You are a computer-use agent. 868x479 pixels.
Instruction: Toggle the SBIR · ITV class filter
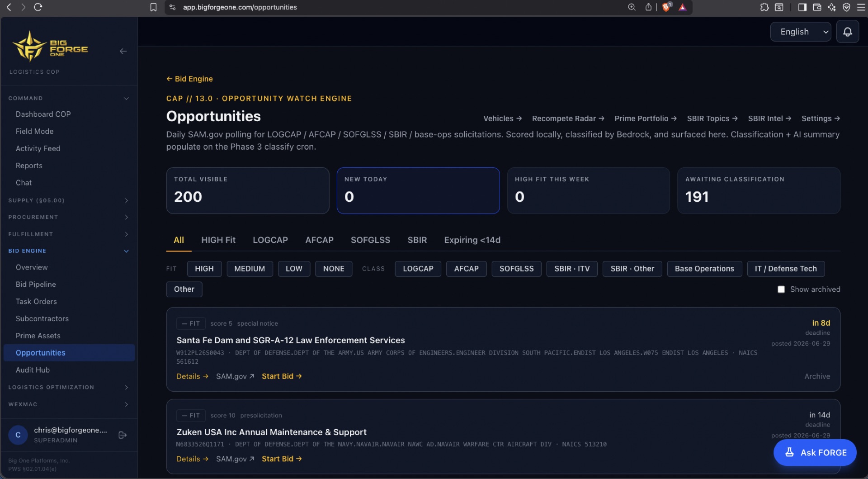click(572, 269)
